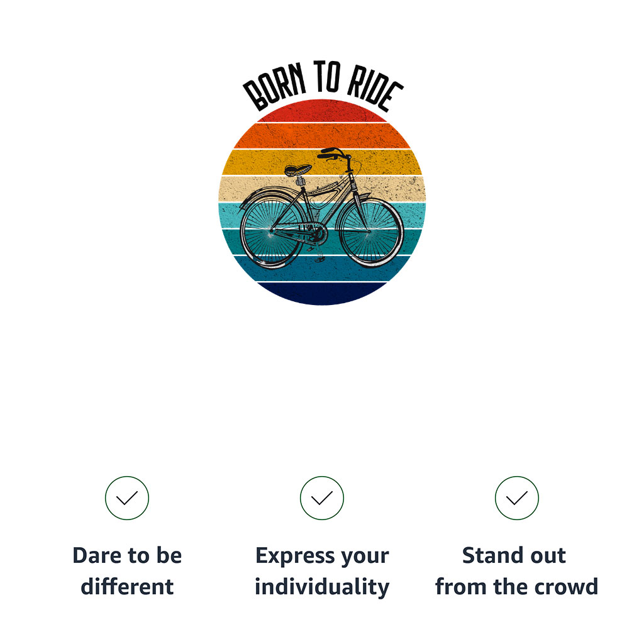Pick the red top stripe color
Screen dimensions: 644x644
click(x=322, y=111)
